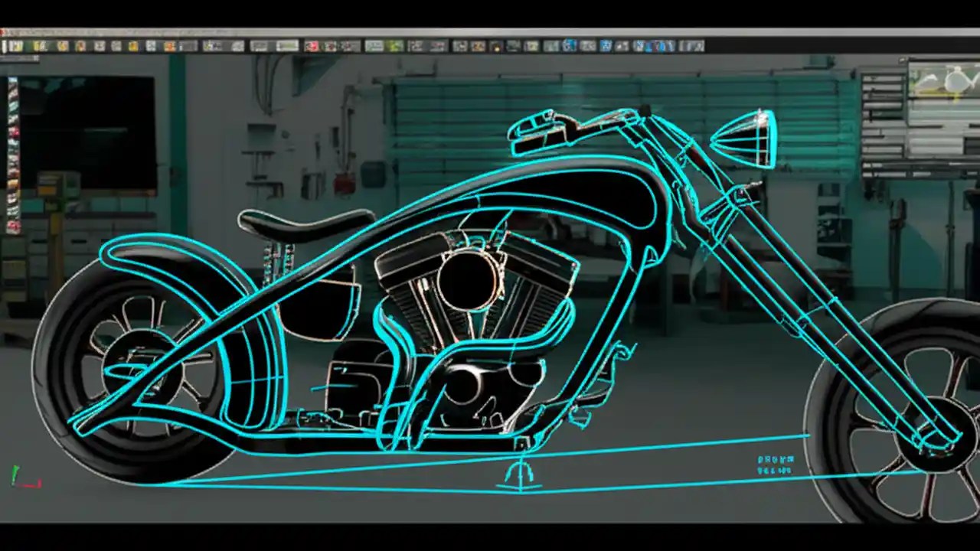Expand the small panel in the top-right corner
Image resolution: width=980 pixels, height=551 pixels.
coord(942,84)
